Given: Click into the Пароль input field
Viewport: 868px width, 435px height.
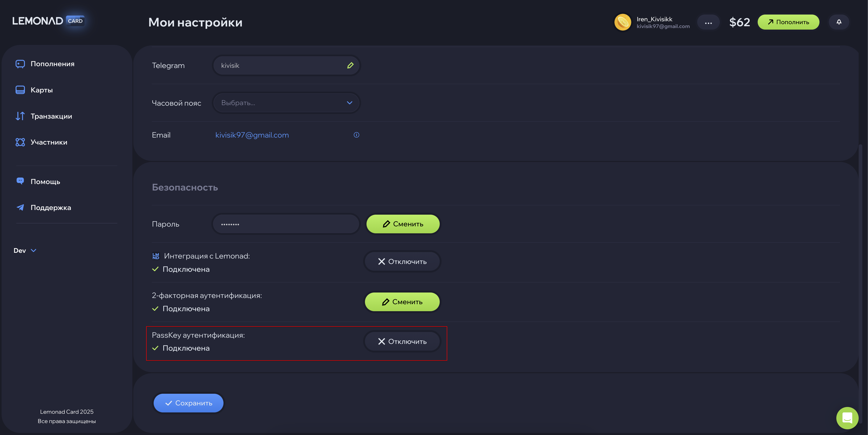Looking at the screenshot, I should point(286,224).
